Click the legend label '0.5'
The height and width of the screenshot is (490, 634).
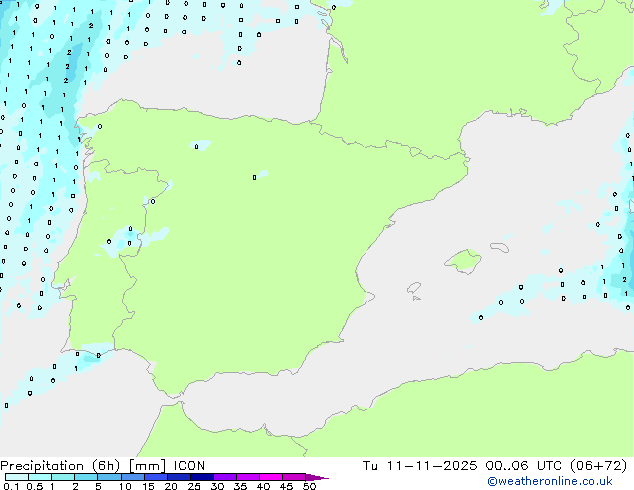(x=35, y=486)
